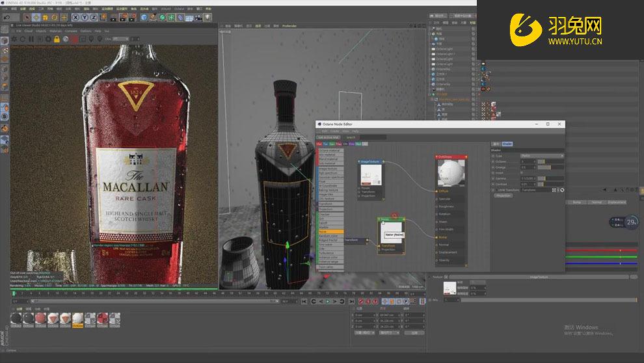This screenshot has width=644, height=363.
Task: Select Noise in the node list
Action: 330,232
